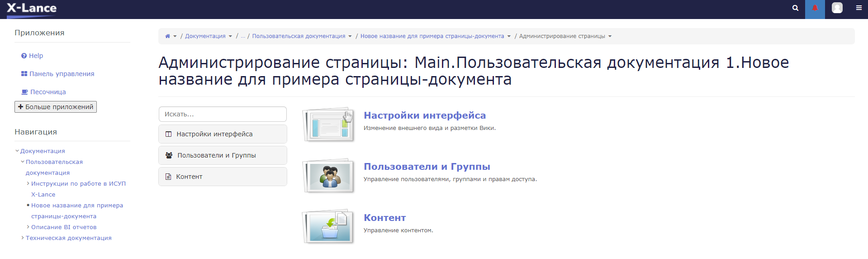Image resolution: width=868 pixels, height=259 pixels.
Task: Open Настройки интерфейса heading link
Action: pos(425,115)
